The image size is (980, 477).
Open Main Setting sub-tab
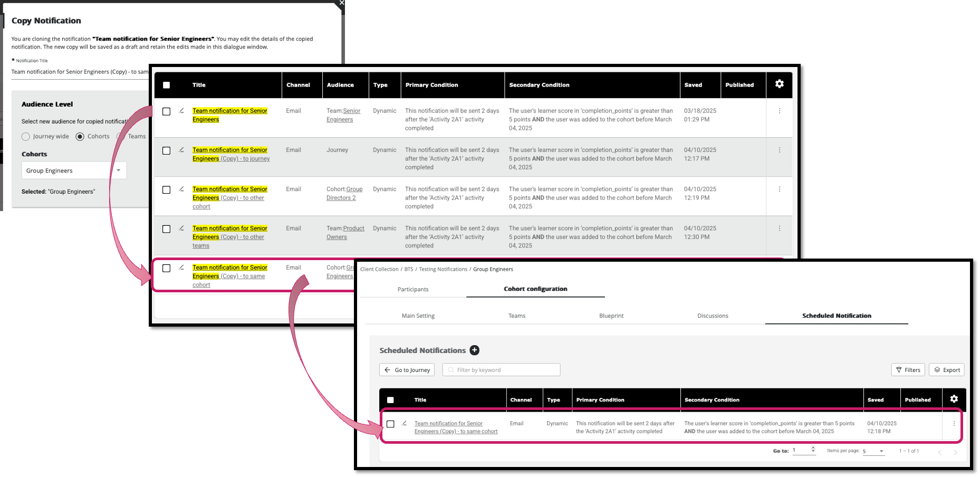[418, 316]
